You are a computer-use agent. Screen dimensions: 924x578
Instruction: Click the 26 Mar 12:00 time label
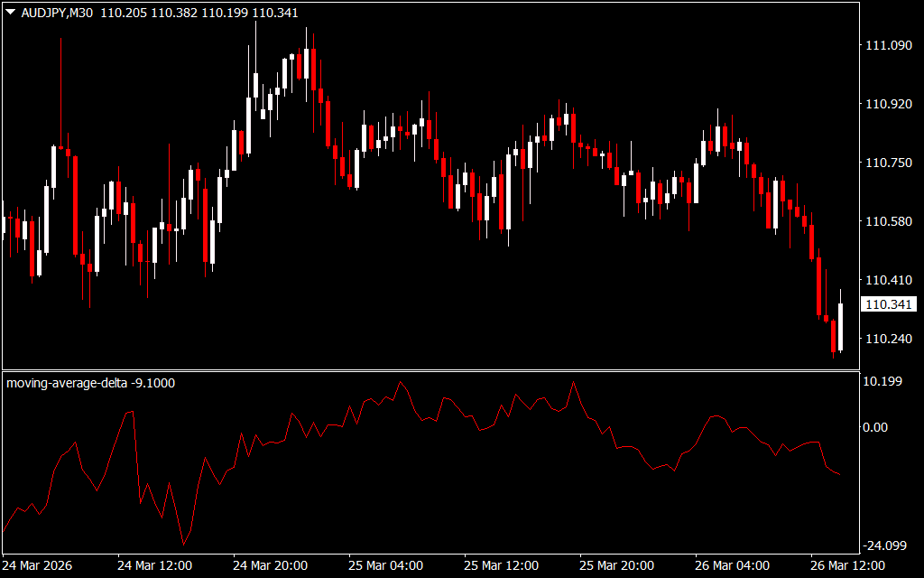(848, 565)
